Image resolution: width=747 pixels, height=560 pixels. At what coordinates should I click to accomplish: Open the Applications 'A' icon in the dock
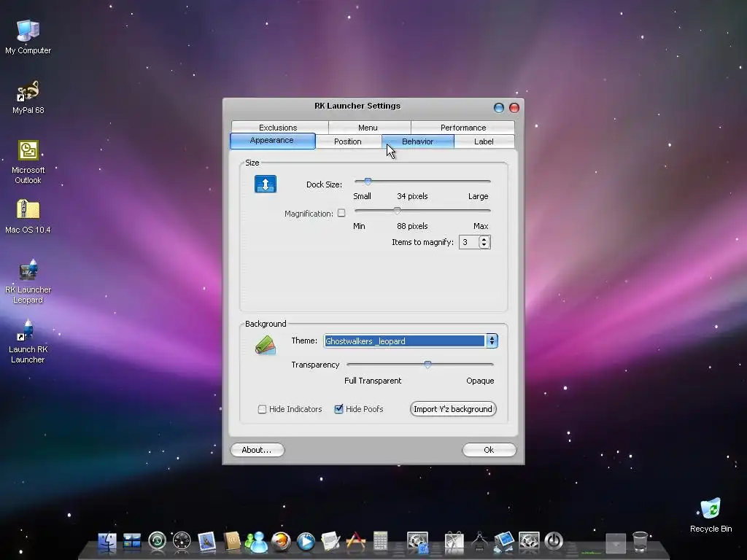point(355,542)
